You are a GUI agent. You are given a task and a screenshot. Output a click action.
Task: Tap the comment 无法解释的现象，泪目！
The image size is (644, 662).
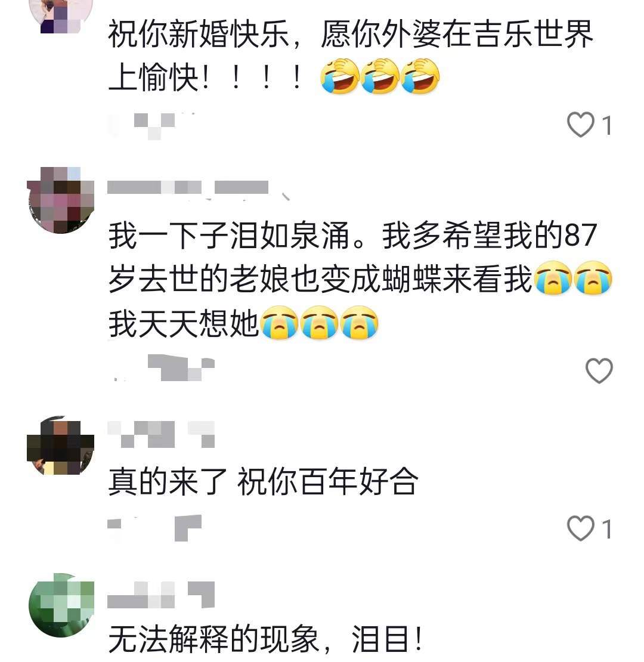(265, 639)
